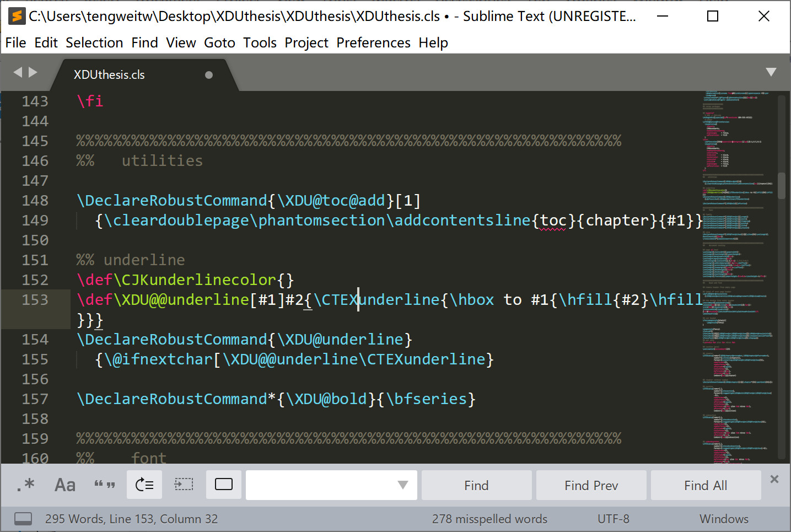Click the Find All button
The height and width of the screenshot is (532, 791).
coord(706,485)
